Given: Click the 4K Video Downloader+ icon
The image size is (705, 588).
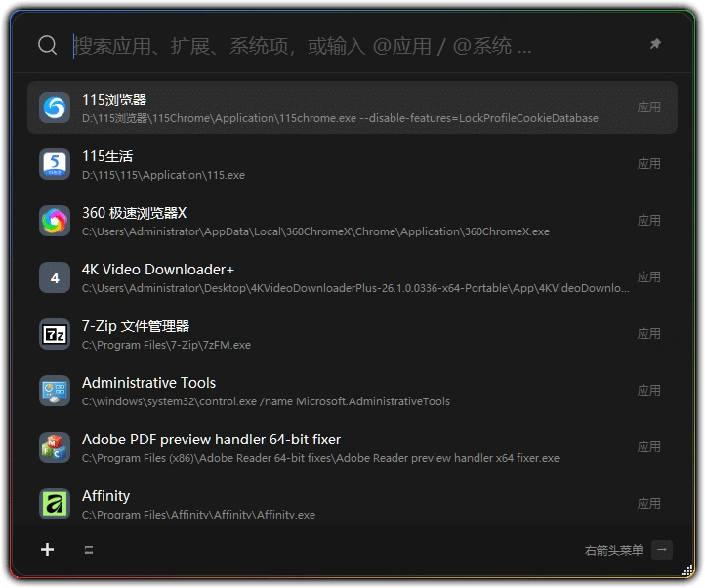Looking at the screenshot, I should pos(55,277).
